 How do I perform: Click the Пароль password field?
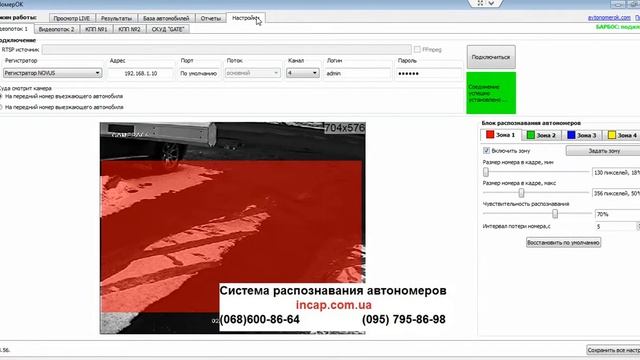click(x=428, y=73)
